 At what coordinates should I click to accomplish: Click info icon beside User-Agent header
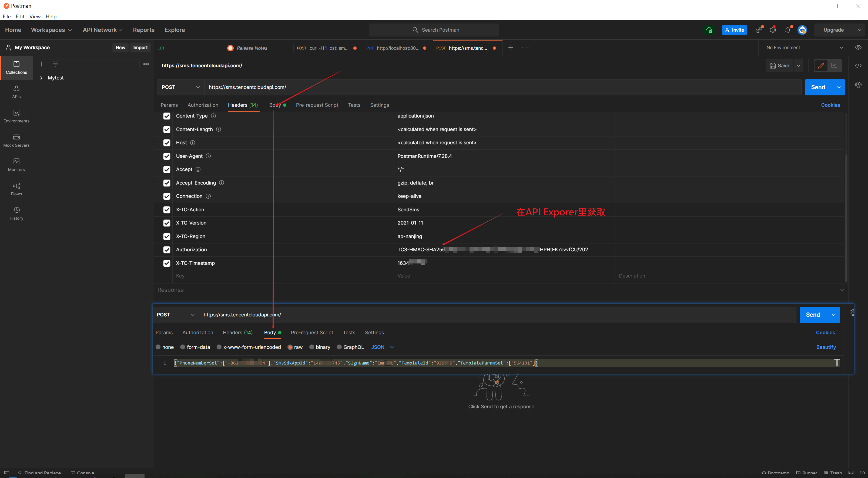(x=208, y=156)
